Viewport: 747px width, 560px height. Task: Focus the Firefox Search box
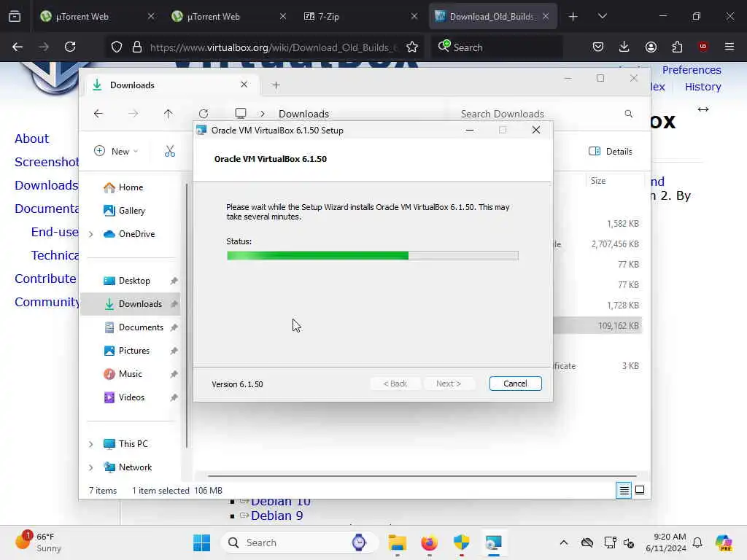[496, 47]
